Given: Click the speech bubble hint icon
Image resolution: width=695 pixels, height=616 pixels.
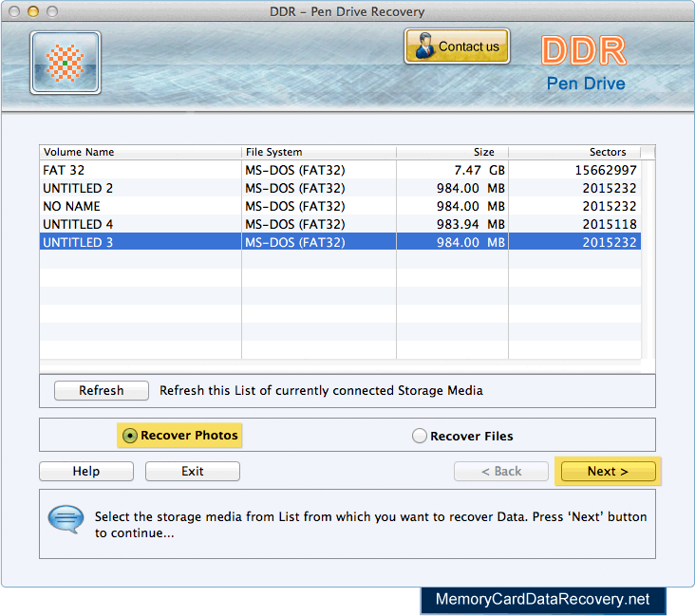Looking at the screenshot, I should click(x=66, y=519).
